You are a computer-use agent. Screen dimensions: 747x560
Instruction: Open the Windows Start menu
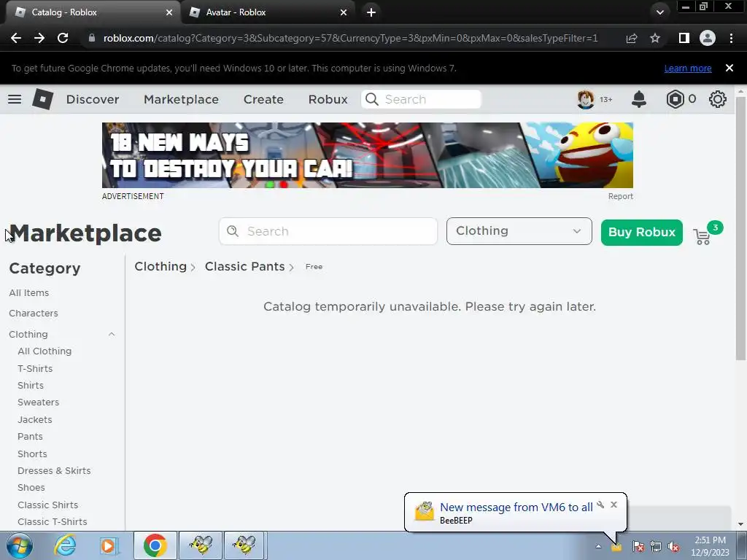(x=19, y=545)
